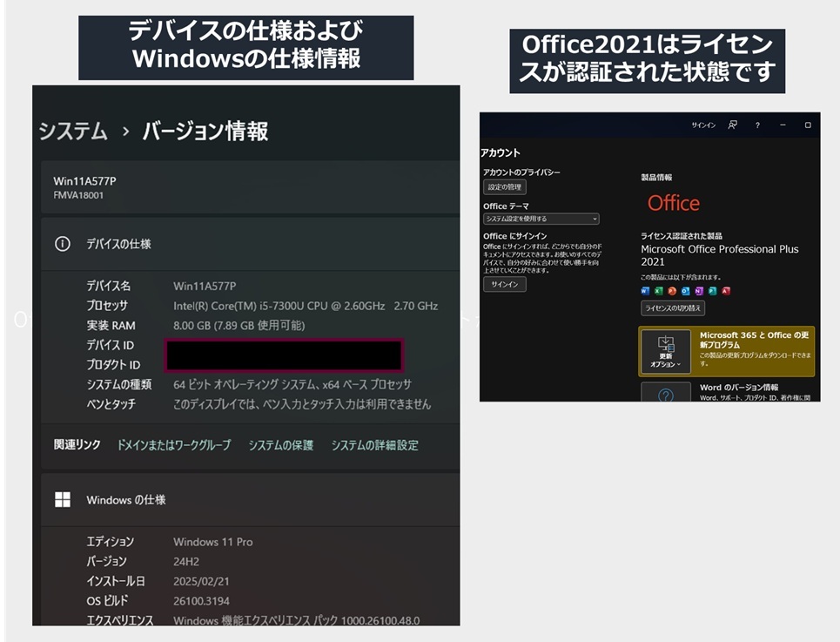Click the Intel(R) Core(TM) i5-7300U processor value

[x=306, y=306]
